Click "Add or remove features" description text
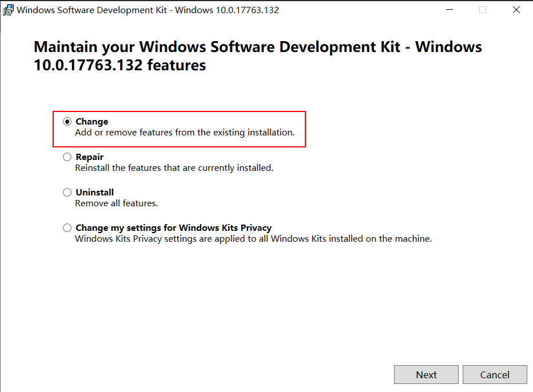 185,133
